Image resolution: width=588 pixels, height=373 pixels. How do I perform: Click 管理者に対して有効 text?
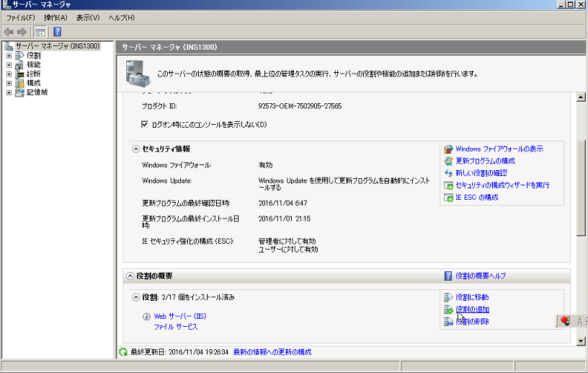pyautogui.click(x=287, y=241)
